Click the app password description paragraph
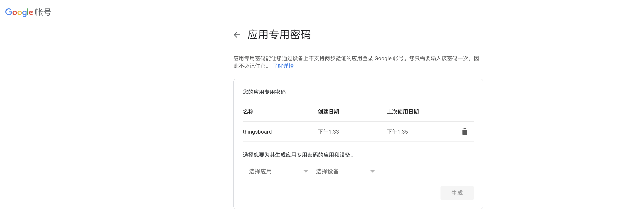 356,58
